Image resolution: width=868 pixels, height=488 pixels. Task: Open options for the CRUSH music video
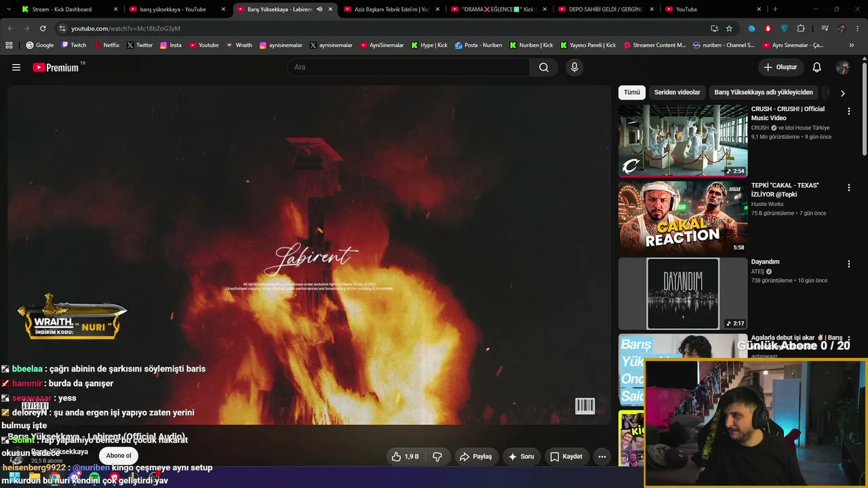tap(848, 111)
